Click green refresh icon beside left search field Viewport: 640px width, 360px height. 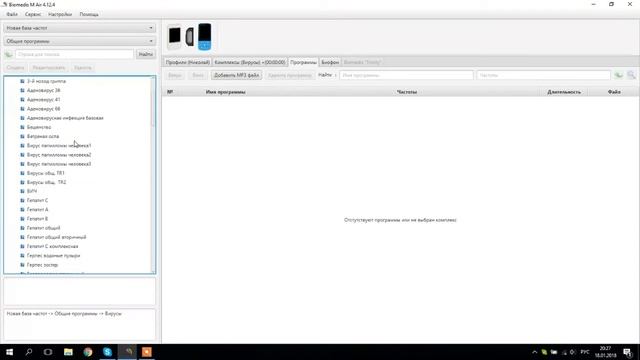click(8, 54)
